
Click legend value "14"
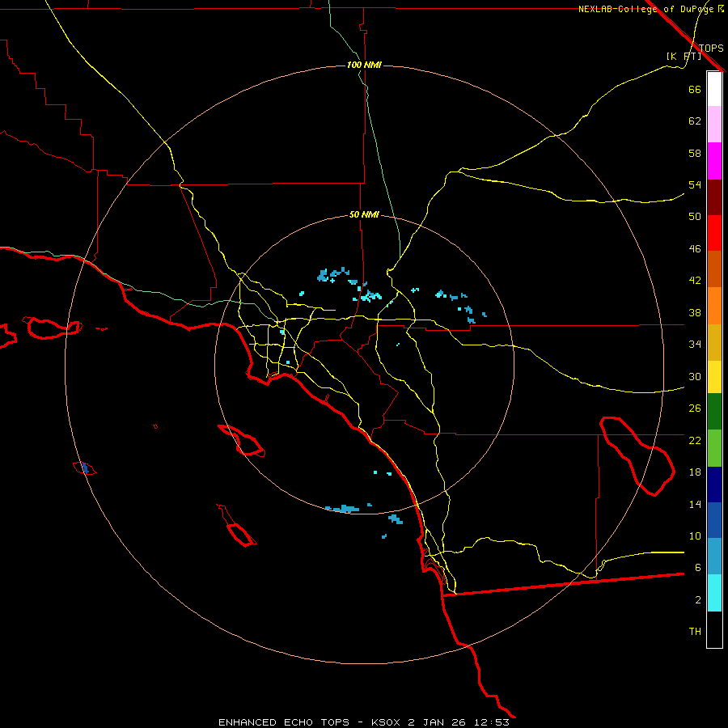695,504
